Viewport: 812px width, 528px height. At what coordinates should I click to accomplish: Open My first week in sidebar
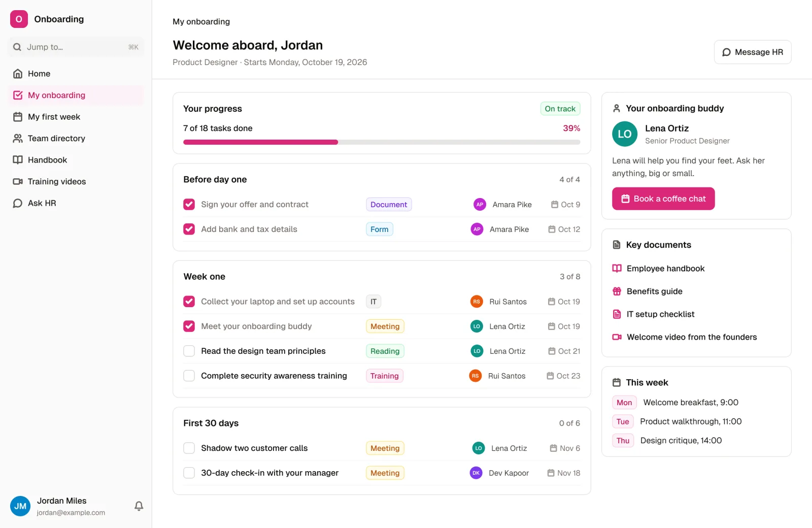click(76, 117)
